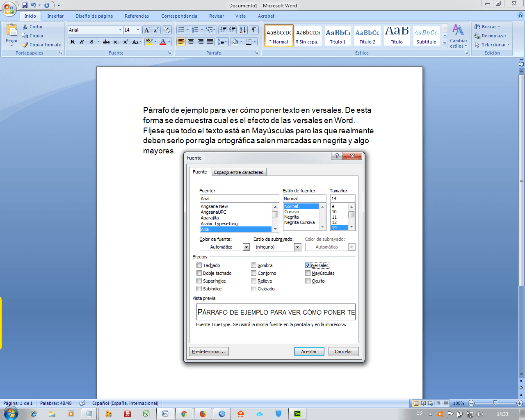Expand the Estilo de subrayado dropdown

pyautogui.click(x=297, y=247)
